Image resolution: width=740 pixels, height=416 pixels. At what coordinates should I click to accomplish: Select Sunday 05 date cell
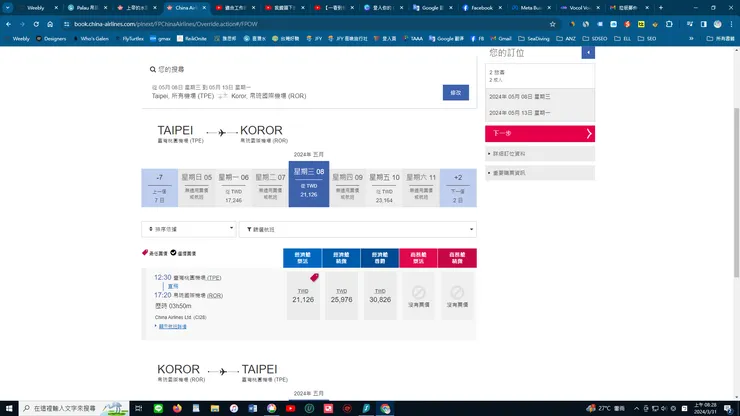(196, 188)
